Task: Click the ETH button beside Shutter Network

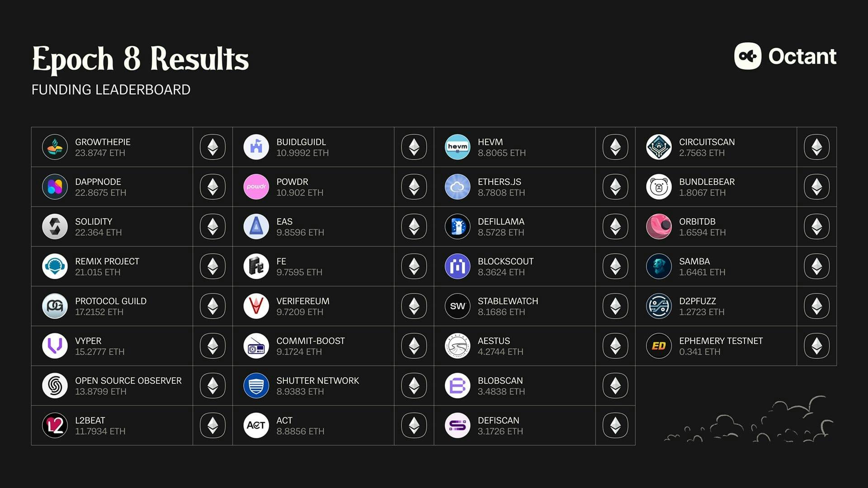Action: coord(414,386)
